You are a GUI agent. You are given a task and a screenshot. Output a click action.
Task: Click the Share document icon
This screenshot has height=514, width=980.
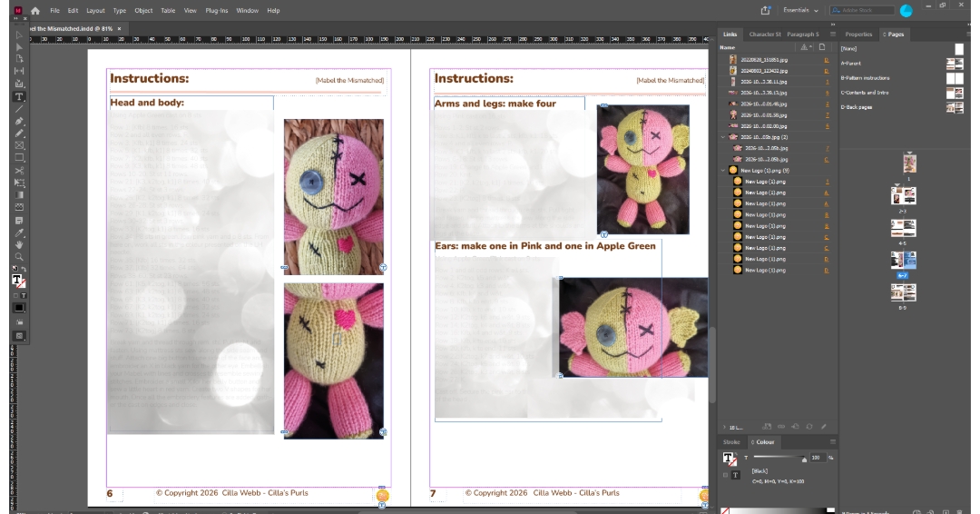click(x=765, y=11)
